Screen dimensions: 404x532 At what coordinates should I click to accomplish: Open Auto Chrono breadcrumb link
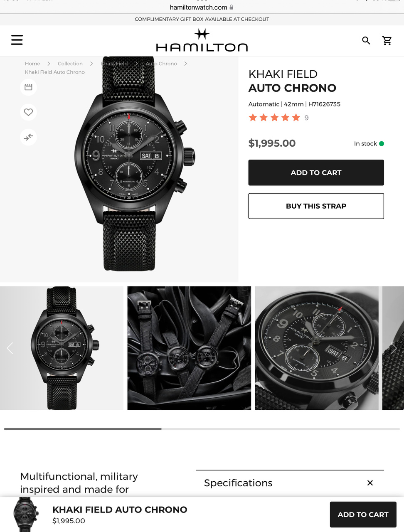click(x=161, y=64)
